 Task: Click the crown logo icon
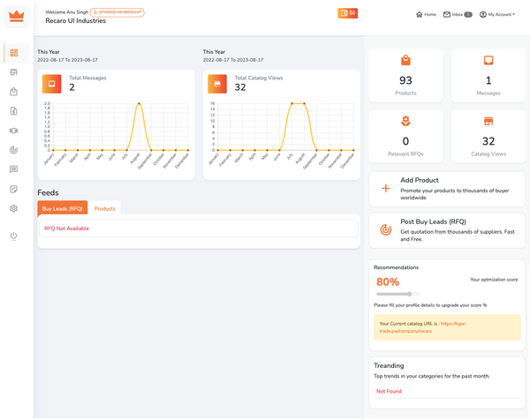[16, 16]
